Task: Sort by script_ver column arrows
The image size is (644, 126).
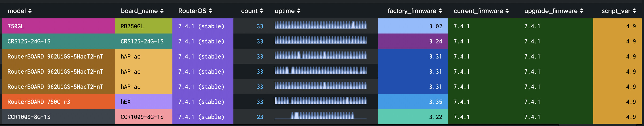Action: click(x=634, y=11)
